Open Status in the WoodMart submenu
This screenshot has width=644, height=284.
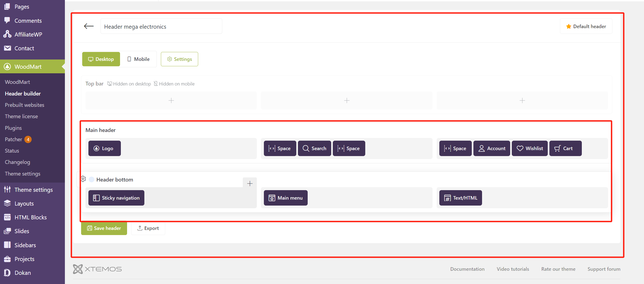[x=12, y=151]
